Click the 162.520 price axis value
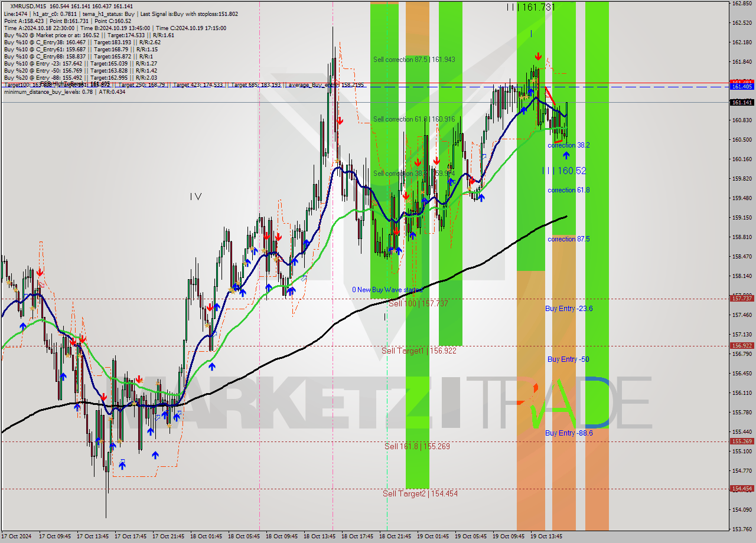This screenshot has height=543, width=756. point(742,22)
